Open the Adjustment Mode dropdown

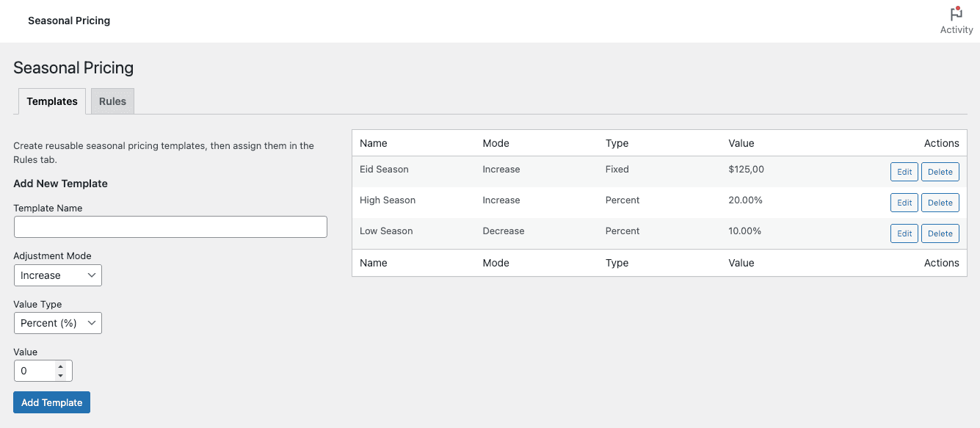click(x=58, y=275)
